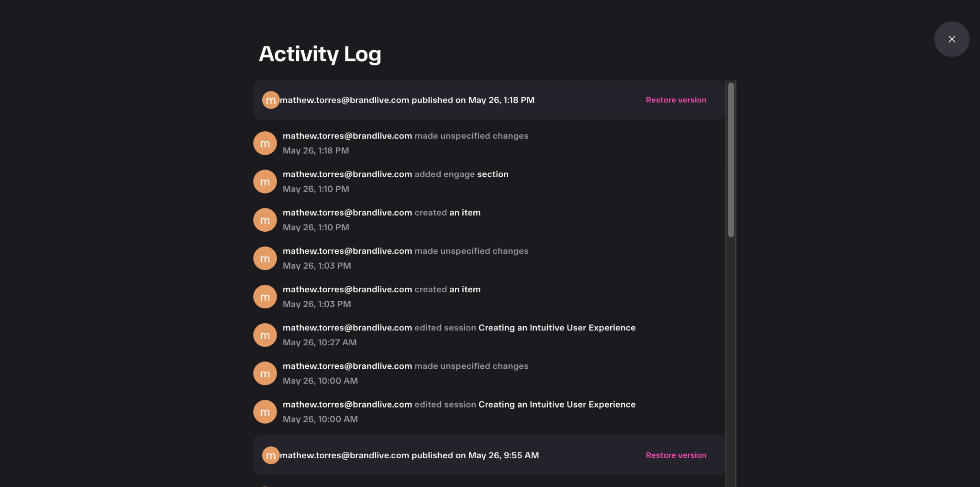Click the avatar in the 1:18 PM published row
The height and width of the screenshot is (487, 980).
pyautogui.click(x=271, y=100)
